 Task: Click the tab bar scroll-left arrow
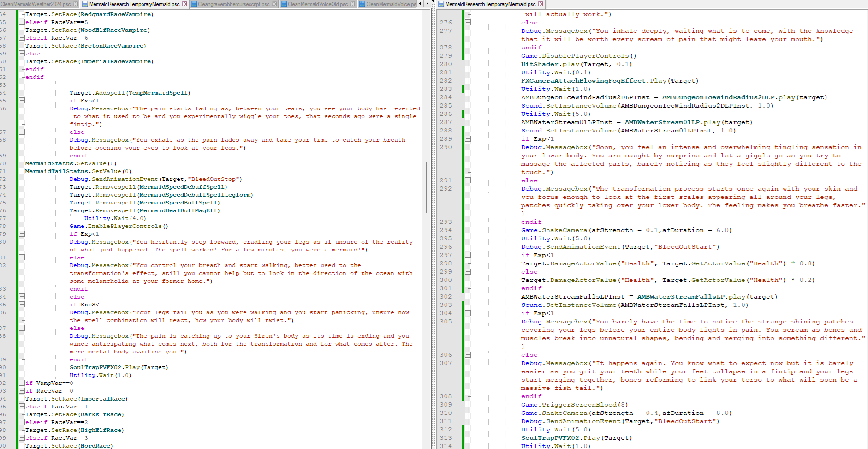coord(420,4)
